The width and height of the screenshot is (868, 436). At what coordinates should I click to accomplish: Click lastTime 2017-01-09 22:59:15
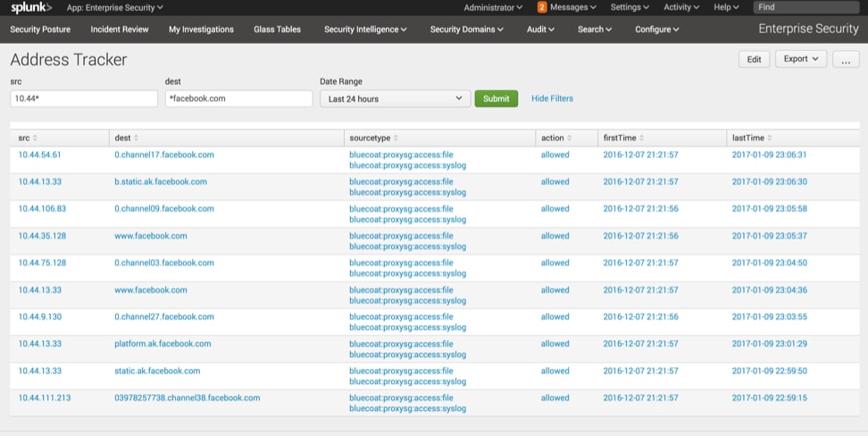tap(770, 398)
